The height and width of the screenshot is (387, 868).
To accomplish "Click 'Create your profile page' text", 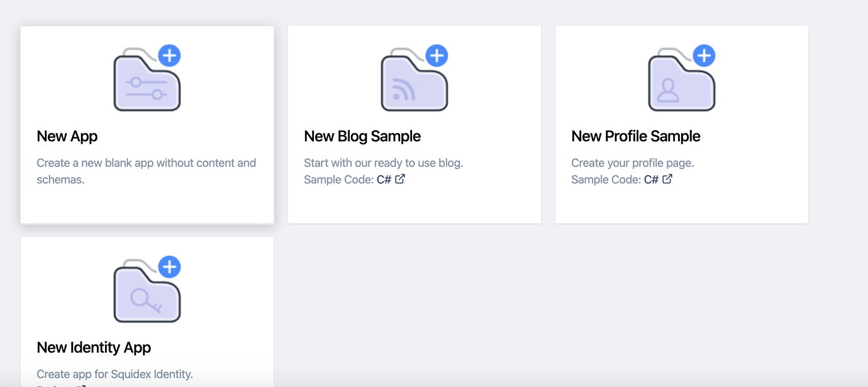I will (x=632, y=163).
